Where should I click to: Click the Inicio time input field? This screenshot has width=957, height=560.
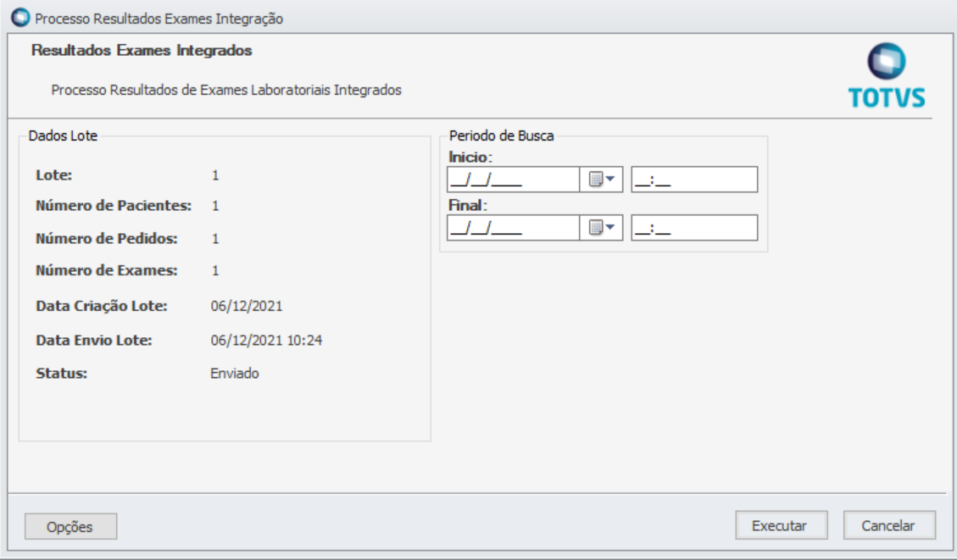click(694, 180)
